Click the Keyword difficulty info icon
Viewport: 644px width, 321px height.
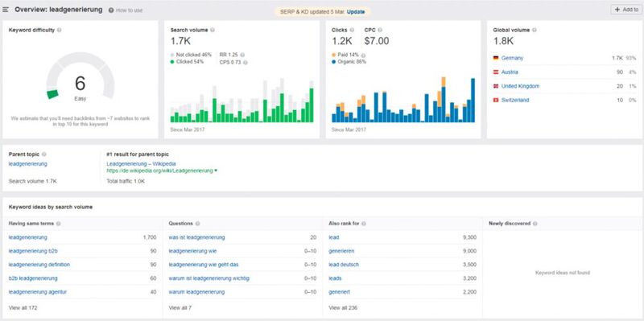coord(59,30)
